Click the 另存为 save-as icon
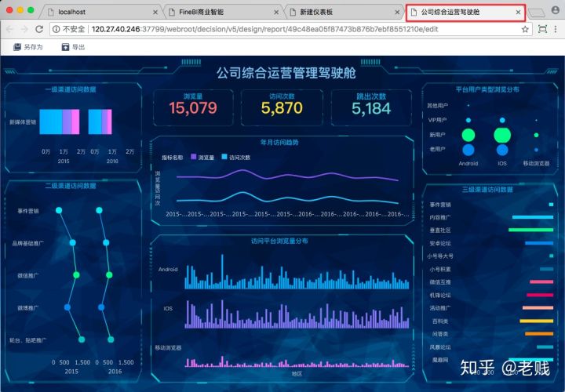The image size is (565, 392). (x=17, y=47)
